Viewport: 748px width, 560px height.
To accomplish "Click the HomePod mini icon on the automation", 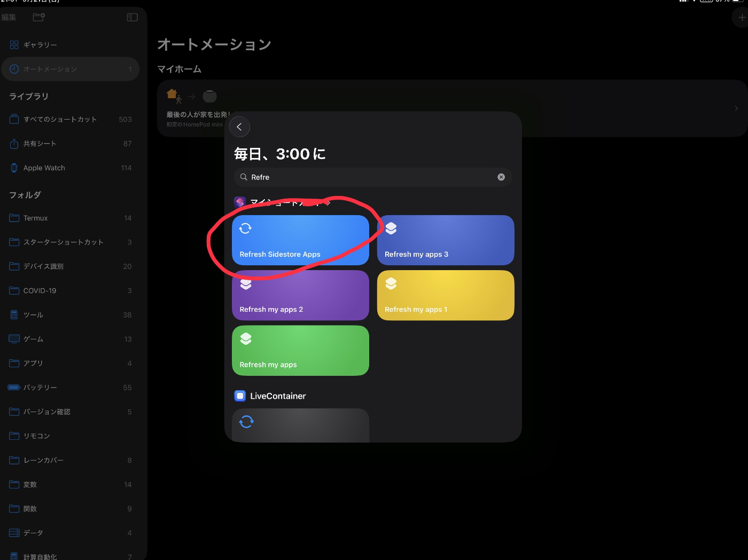I will [x=209, y=96].
